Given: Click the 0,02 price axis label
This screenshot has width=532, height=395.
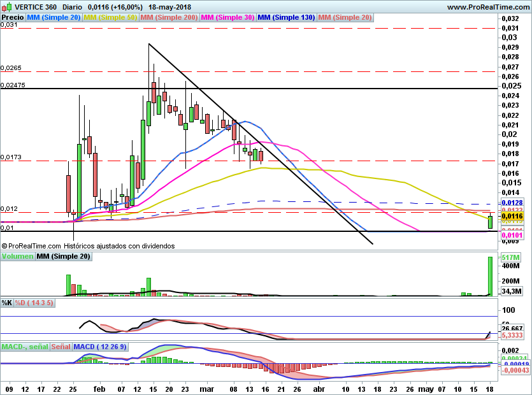Looking at the screenshot, I should click(510, 134).
